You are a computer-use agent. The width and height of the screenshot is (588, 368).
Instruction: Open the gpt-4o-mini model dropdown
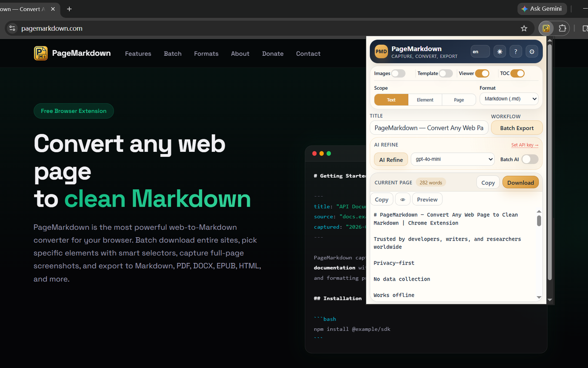tap(452, 159)
